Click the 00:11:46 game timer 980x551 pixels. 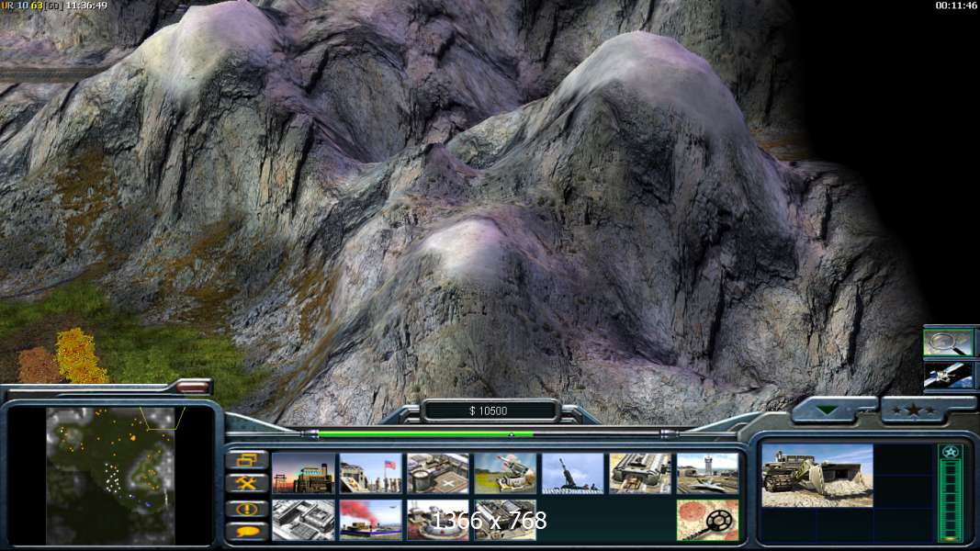955,6
